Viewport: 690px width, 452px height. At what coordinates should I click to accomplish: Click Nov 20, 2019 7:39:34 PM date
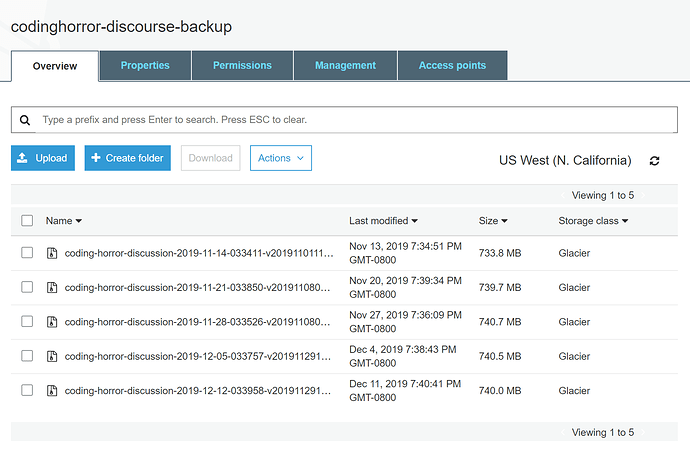405,281
